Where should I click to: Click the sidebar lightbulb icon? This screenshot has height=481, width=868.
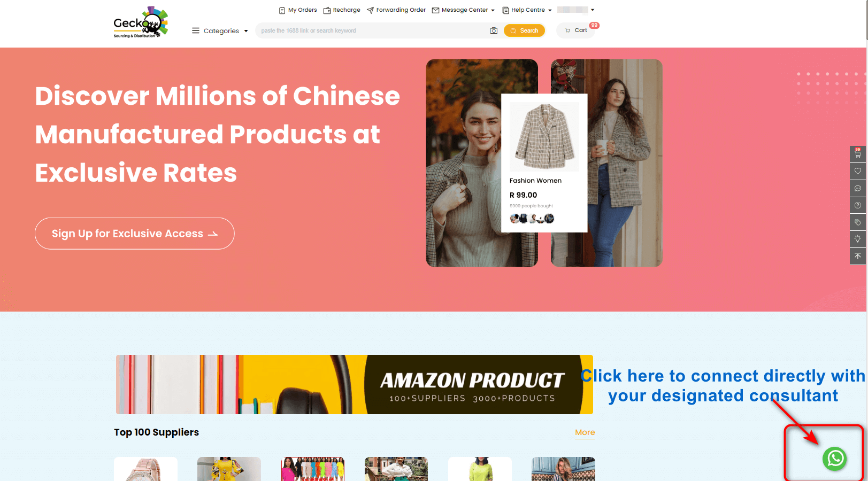(x=858, y=239)
